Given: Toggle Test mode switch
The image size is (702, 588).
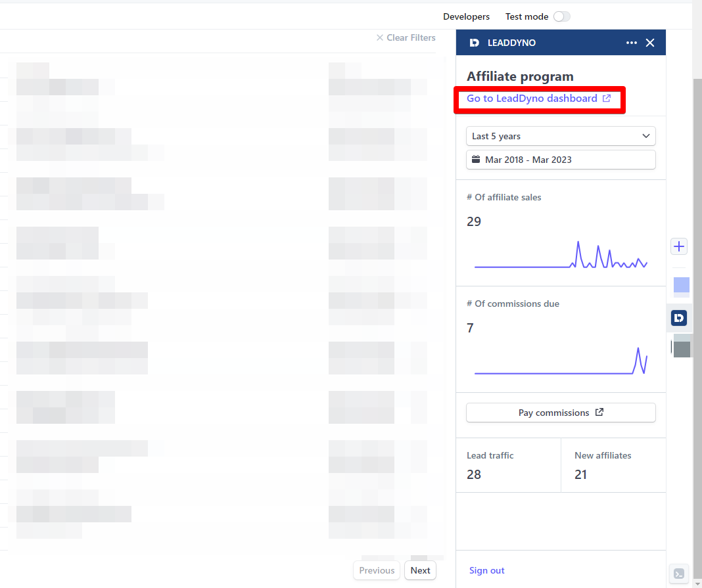Looking at the screenshot, I should [562, 16].
